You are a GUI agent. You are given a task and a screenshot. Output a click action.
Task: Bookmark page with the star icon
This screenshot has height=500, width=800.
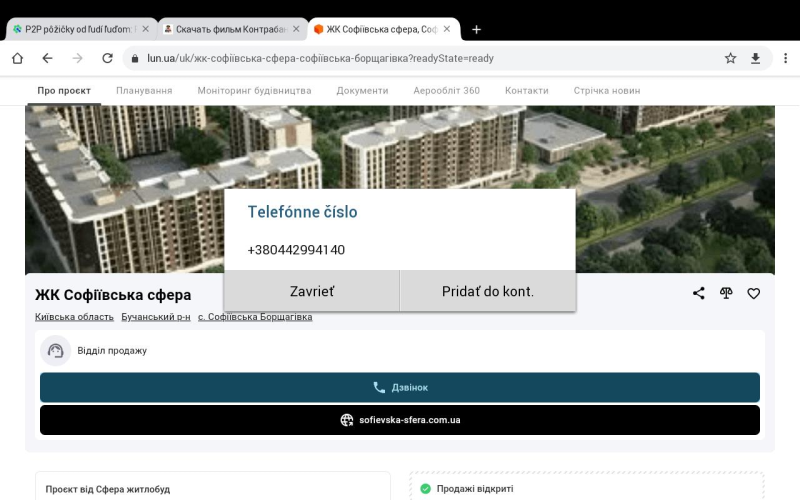pyautogui.click(x=730, y=58)
